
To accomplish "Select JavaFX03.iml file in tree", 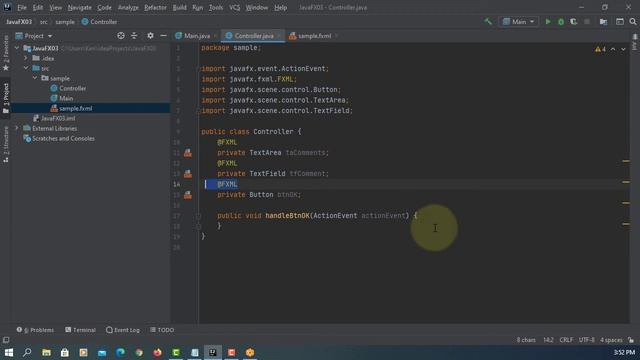I will point(54,118).
